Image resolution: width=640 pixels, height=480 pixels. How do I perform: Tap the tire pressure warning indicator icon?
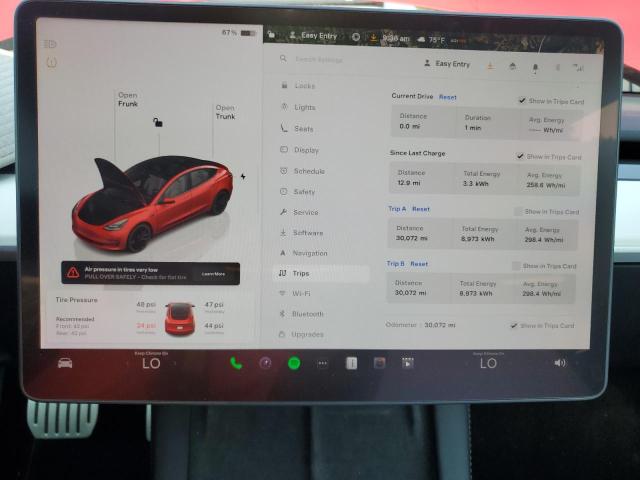click(51, 62)
